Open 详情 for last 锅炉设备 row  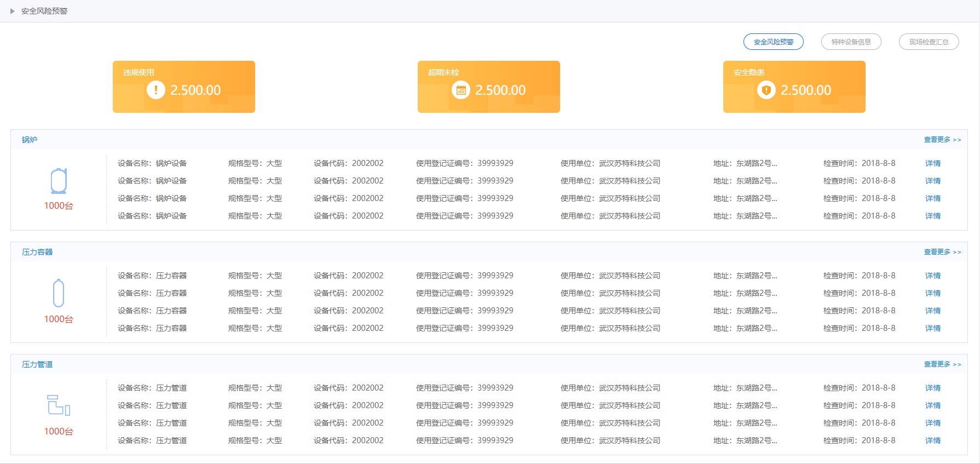[933, 216]
